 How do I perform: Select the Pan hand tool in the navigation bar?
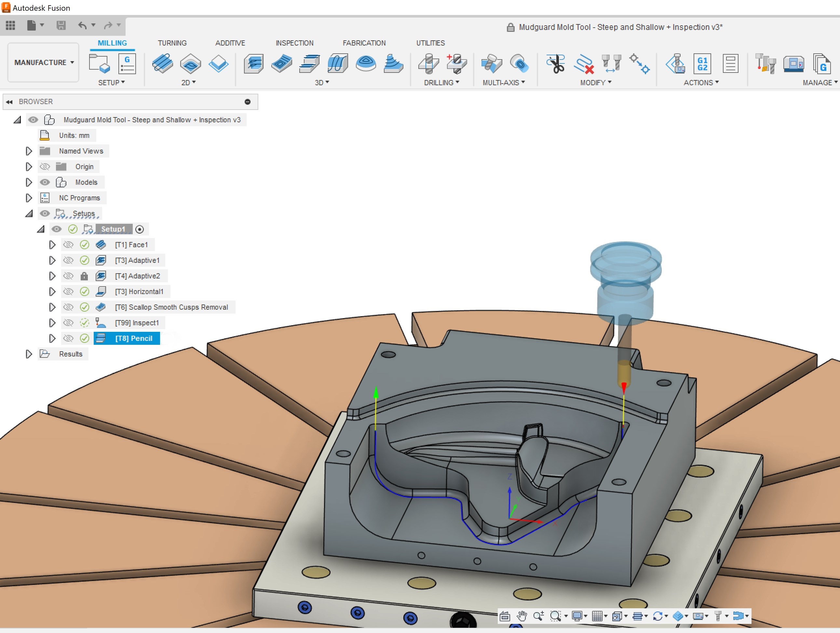(x=522, y=616)
